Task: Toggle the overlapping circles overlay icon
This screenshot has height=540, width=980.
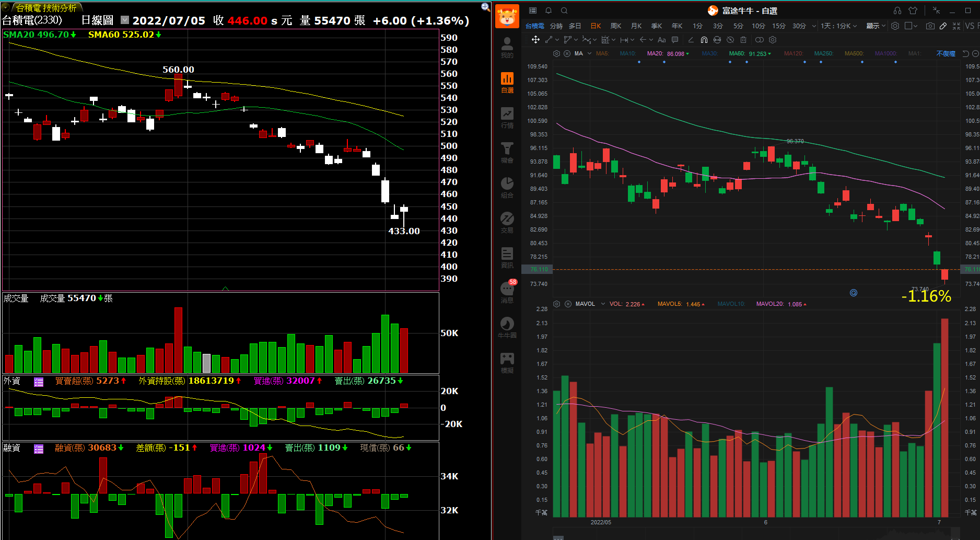Action: (760, 40)
